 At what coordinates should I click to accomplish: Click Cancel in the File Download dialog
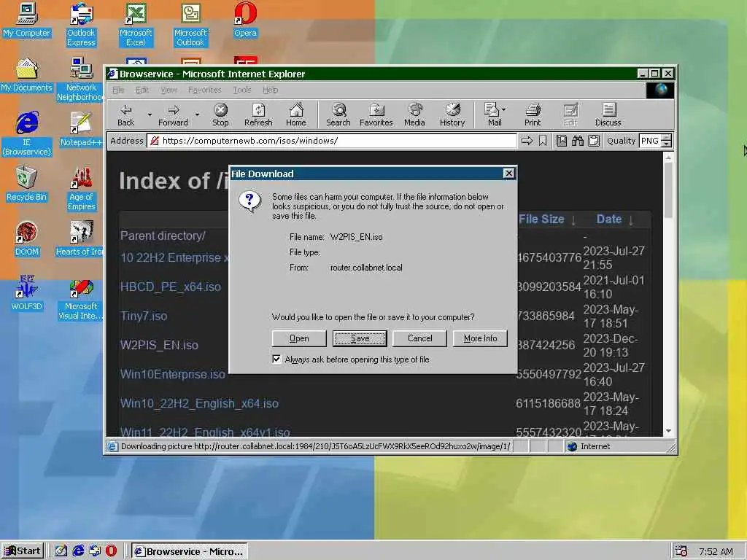point(419,338)
